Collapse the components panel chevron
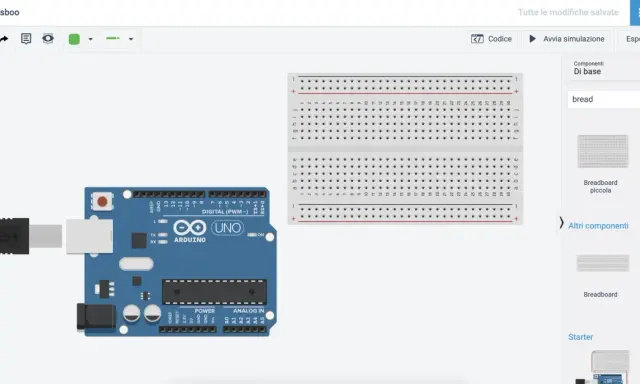640x384 pixels. (562, 223)
